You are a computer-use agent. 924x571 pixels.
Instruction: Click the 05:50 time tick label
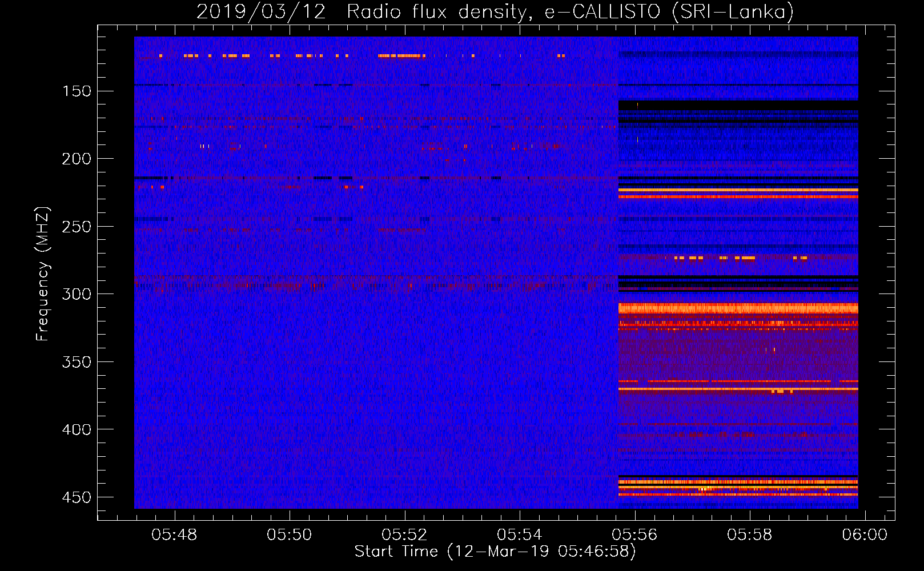(290, 534)
